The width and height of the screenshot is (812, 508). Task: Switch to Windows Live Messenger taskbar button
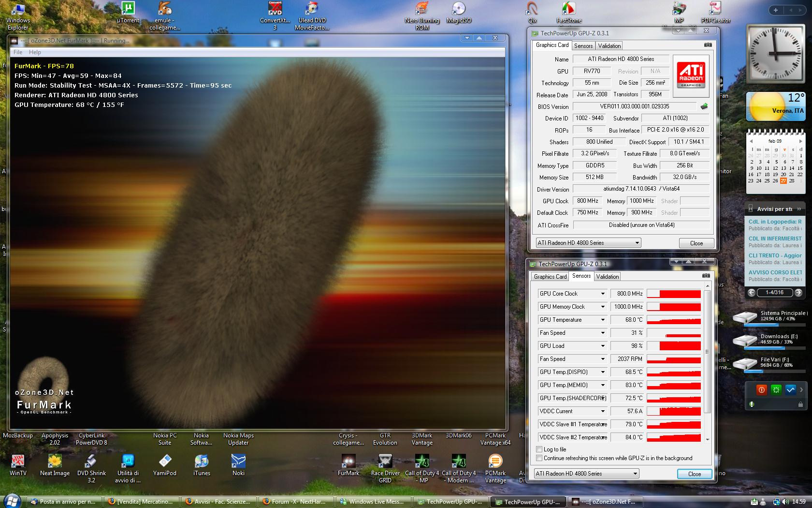point(373,502)
